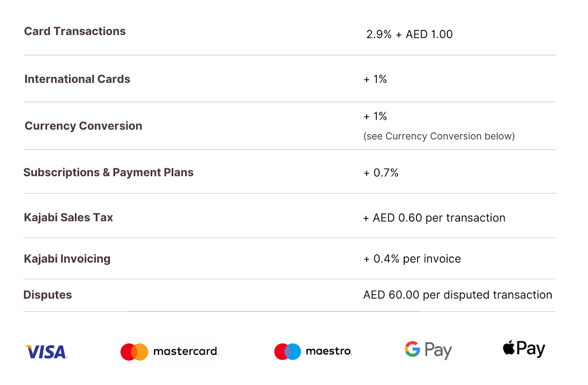Click the + 0.4% per invoice value
The height and width of the screenshot is (385, 588).
pos(412,259)
